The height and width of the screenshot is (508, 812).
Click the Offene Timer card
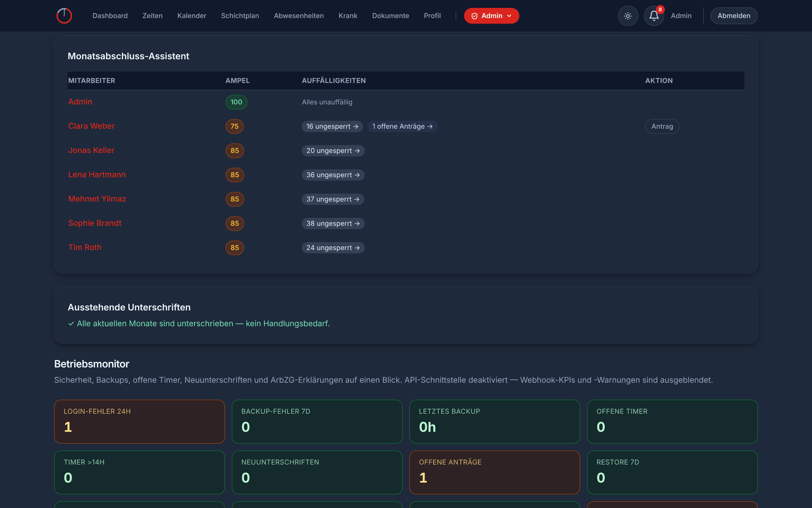coord(672,421)
